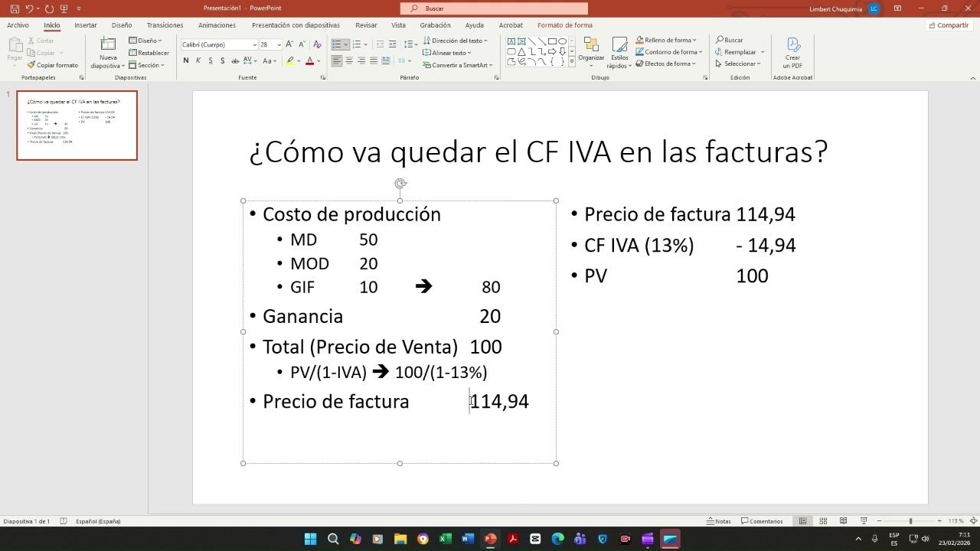Toggle italic K formatting
Viewport: 980px width, 551px height.
198,60
